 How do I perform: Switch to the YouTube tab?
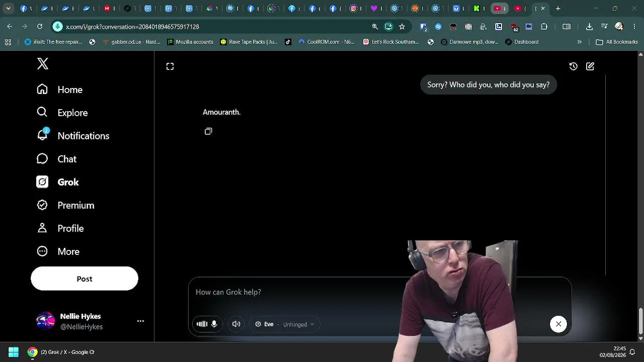coord(500,9)
